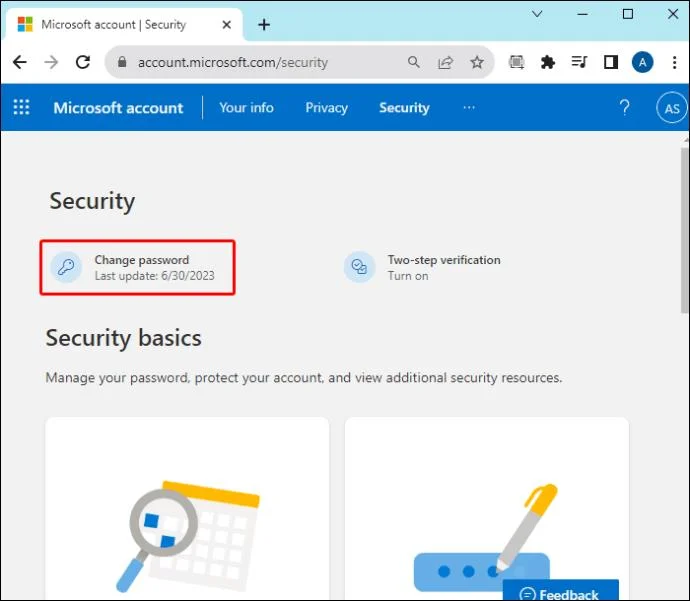Image resolution: width=690 pixels, height=601 pixels.
Task: Click Turn on under two-step verification
Action: point(407,276)
